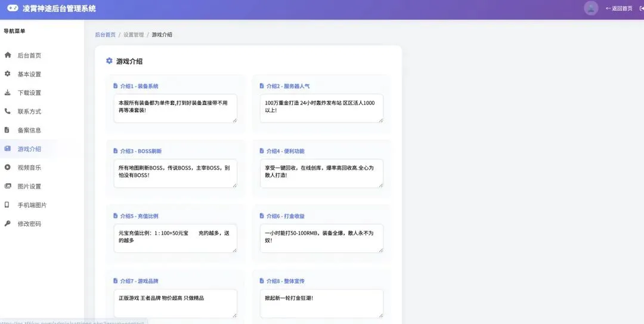This screenshot has width=644, height=324.
Task: Click the 返回首页 link
Action: tap(619, 8)
